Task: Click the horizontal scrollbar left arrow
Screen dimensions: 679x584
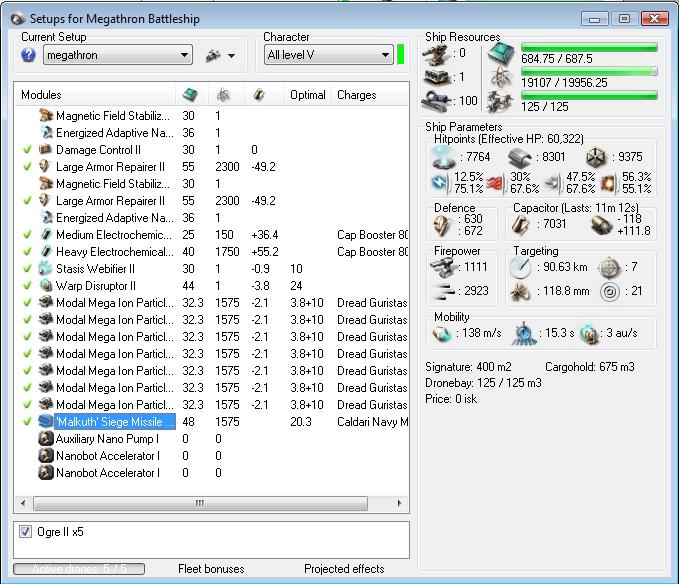Action: [x=23, y=503]
